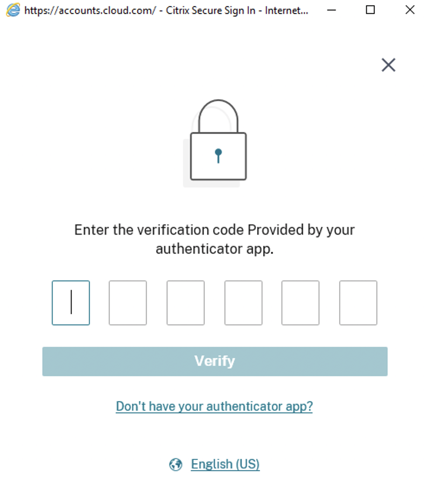
Task: Click the window title text accounts.cloud.com
Action: tap(90, 11)
